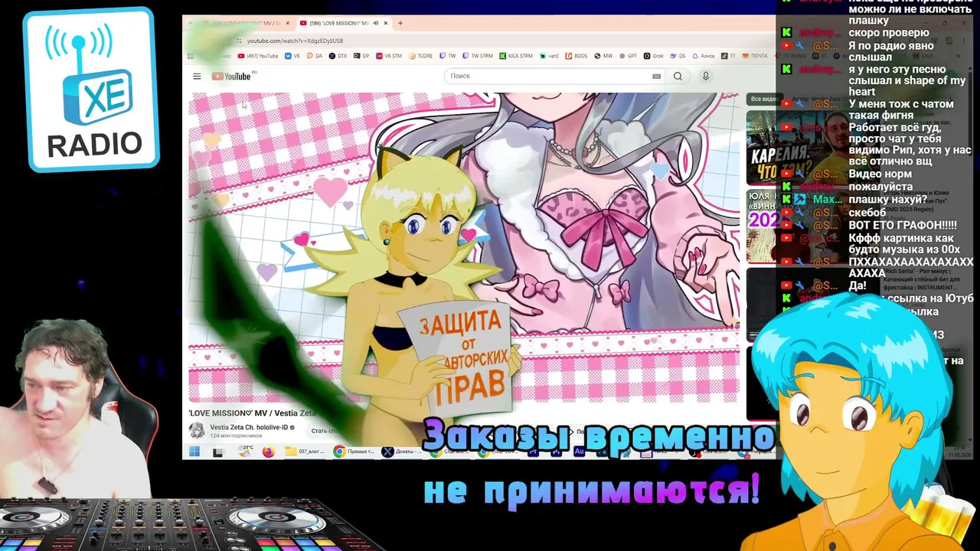Click the magnifying glass search button

tap(678, 76)
